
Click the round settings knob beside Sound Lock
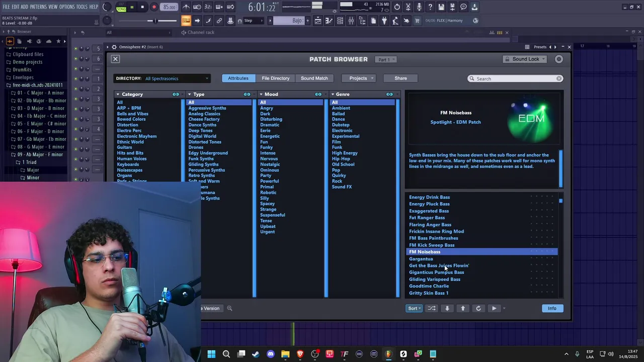(x=558, y=59)
